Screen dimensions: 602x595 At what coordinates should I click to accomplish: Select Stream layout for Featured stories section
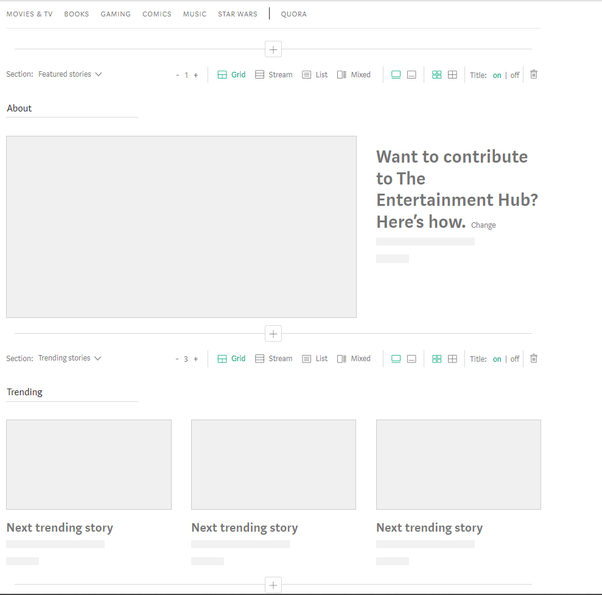274,74
